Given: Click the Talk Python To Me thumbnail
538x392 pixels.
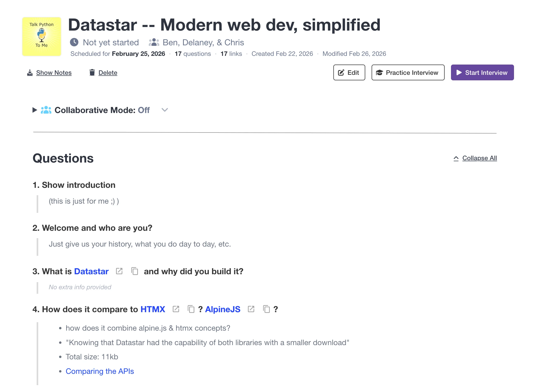Looking at the screenshot, I should (x=42, y=36).
